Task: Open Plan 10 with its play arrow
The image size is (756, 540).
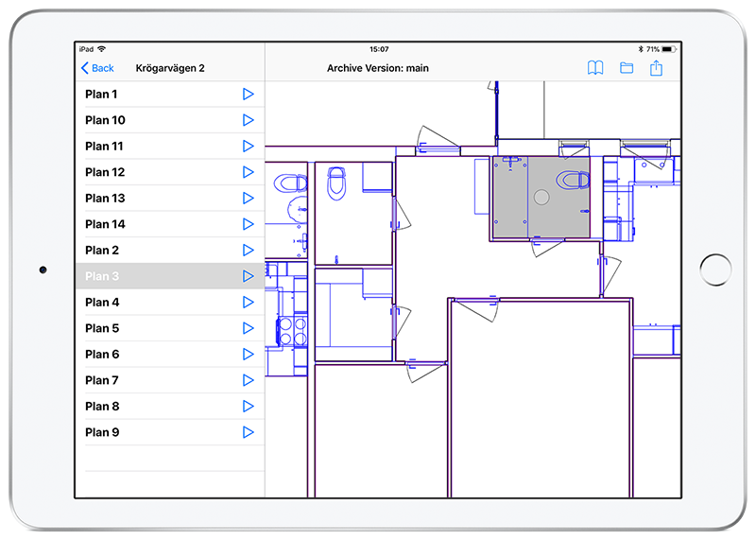Action: (x=248, y=120)
